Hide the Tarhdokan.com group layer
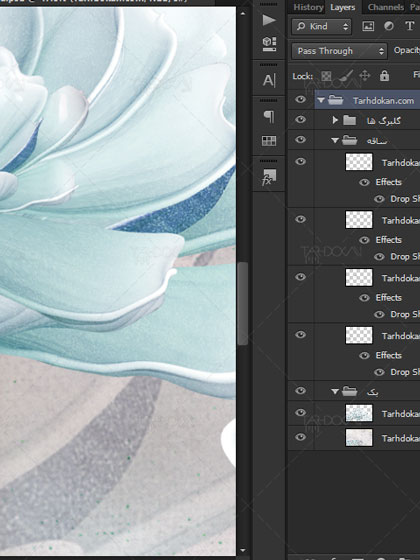420x560 pixels. pos(300,99)
